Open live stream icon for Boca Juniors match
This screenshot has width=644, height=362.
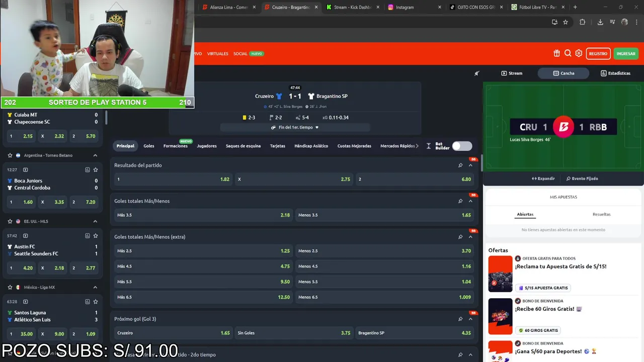click(x=26, y=170)
